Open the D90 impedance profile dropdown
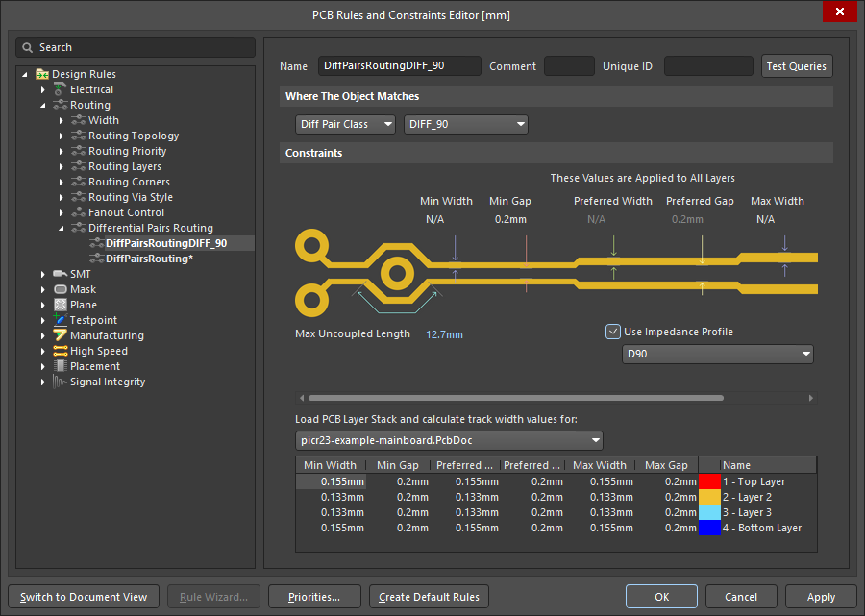The width and height of the screenshot is (865, 616). [718, 354]
